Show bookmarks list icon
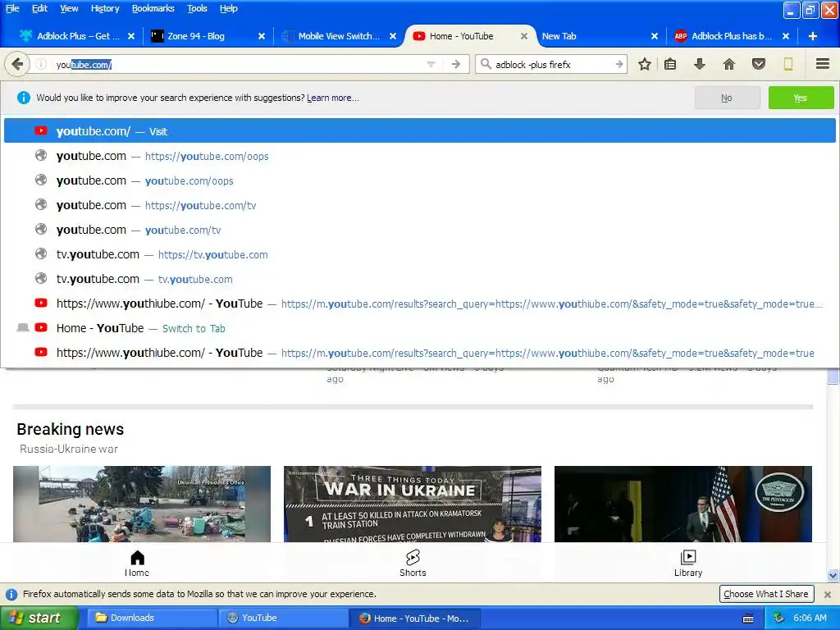This screenshot has height=630, width=840. click(x=670, y=64)
